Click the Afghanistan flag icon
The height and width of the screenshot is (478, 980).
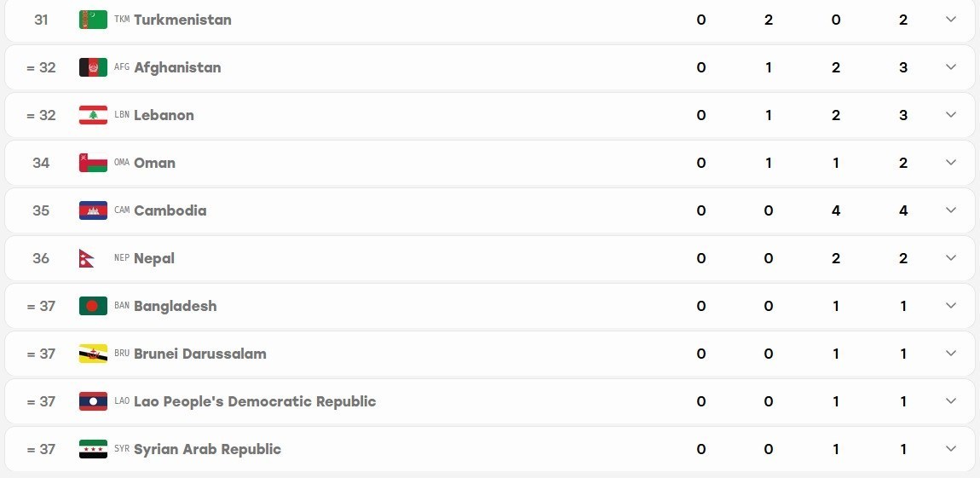[x=93, y=66]
